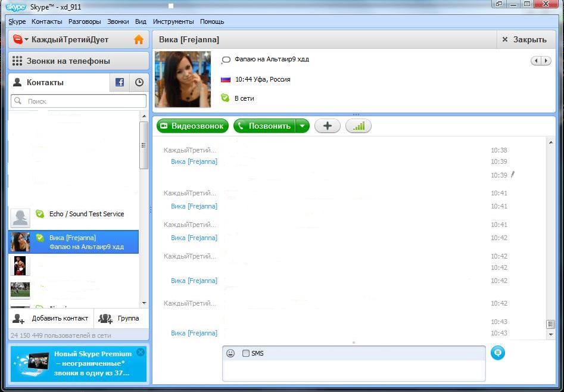
Task: Click the chat scroll down arrow
Action: click(x=551, y=334)
